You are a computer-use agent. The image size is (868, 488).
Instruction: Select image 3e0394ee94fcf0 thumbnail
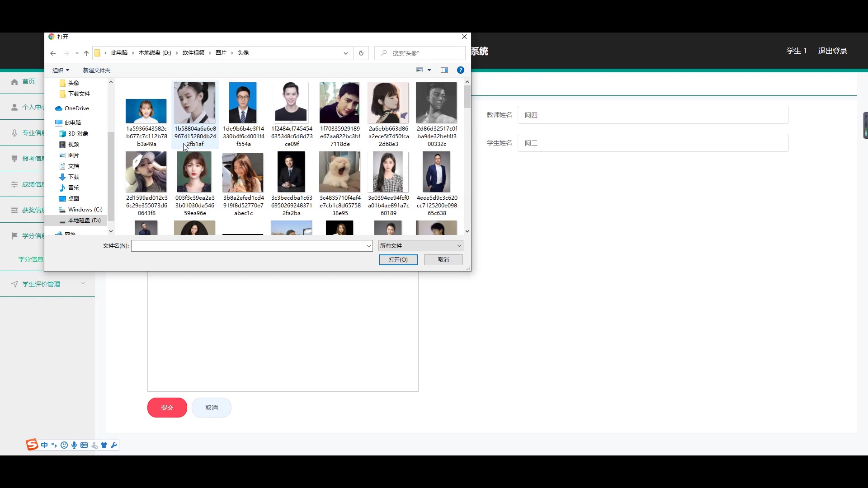(x=388, y=172)
